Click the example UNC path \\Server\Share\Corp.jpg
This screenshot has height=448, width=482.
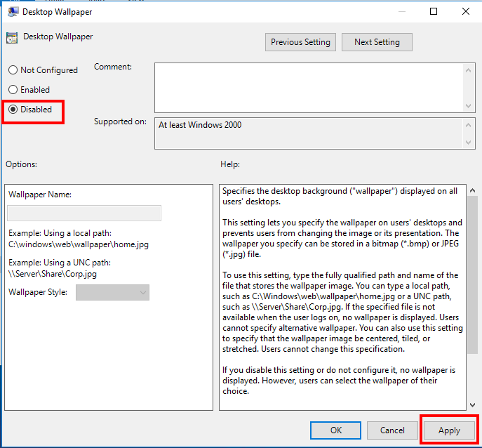click(53, 274)
